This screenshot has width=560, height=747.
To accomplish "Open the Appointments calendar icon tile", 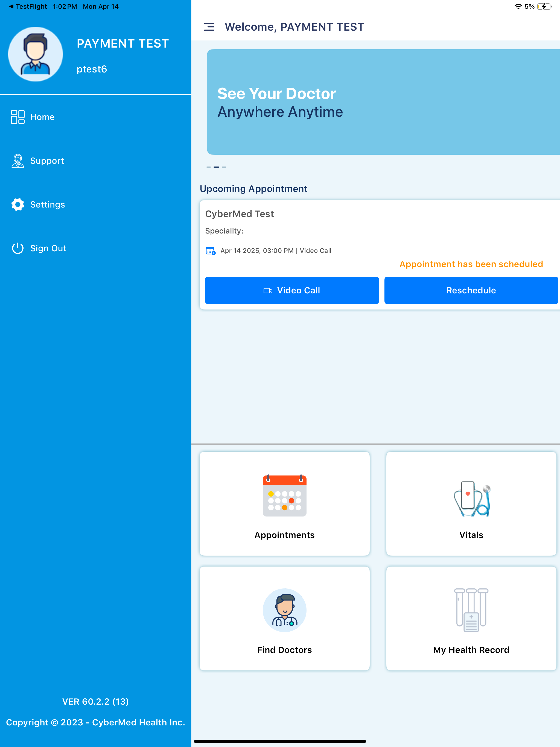I will tap(284, 495).
